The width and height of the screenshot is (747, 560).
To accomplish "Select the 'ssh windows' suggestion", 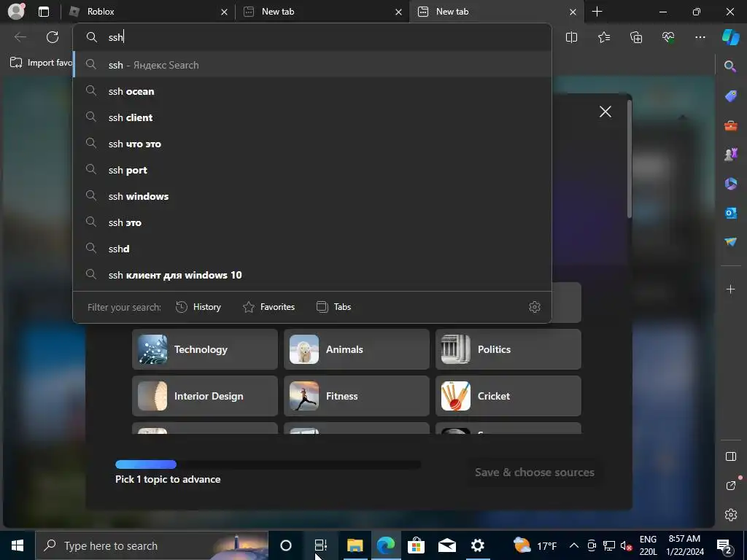I will click(x=312, y=195).
